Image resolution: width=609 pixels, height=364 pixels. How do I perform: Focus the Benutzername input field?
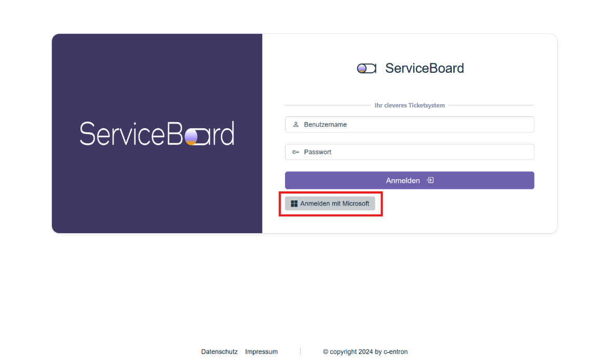[415, 125]
